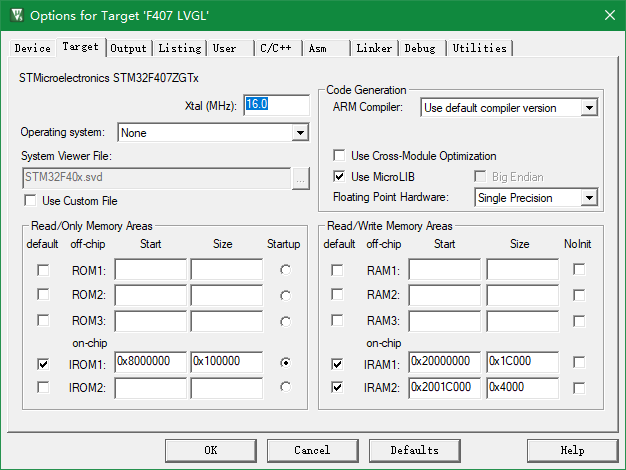Uncheck the IROM1 default checkbox
Screen dimensions: 626x470
[43, 364]
